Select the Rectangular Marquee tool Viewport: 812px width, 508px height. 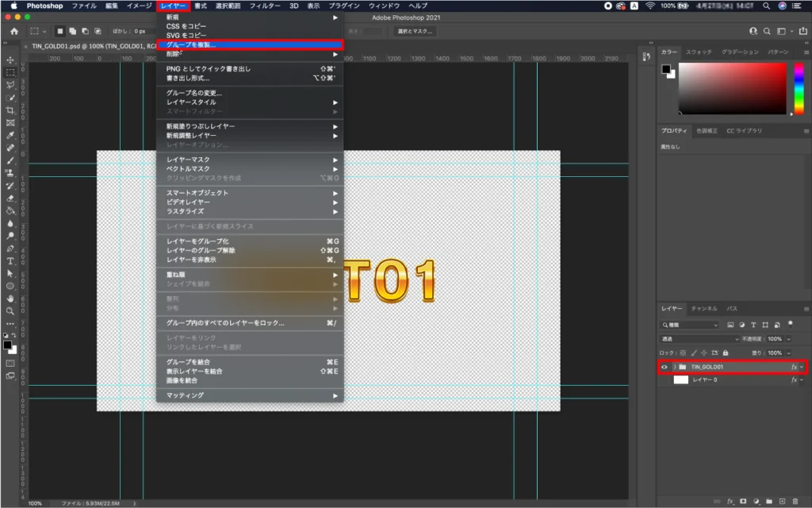[10, 72]
